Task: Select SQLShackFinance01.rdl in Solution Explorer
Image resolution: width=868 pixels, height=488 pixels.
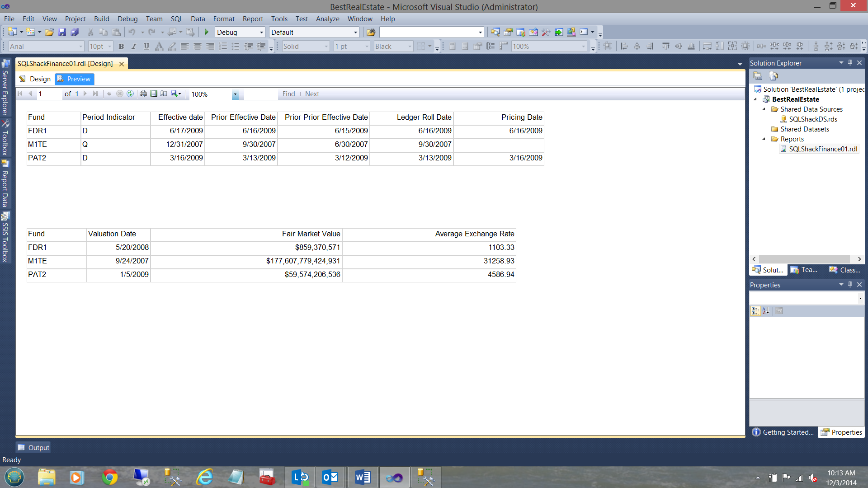Action: 822,149
